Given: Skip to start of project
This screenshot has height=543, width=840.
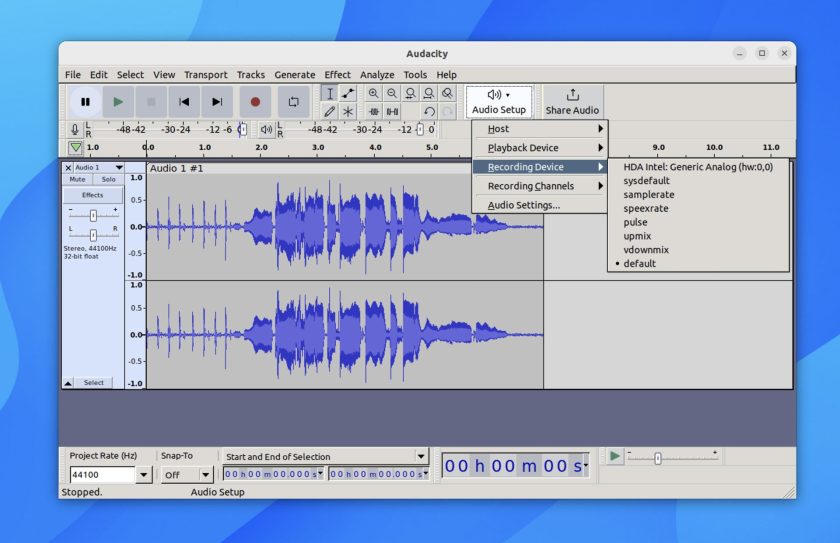Looking at the screenshot, I should click(x=184, y=102).
